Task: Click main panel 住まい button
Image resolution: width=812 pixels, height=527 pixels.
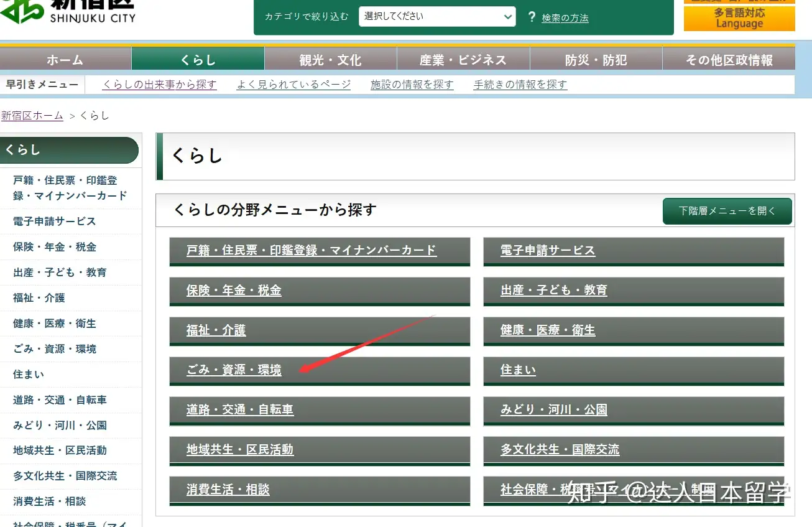Action: point(634,371)
